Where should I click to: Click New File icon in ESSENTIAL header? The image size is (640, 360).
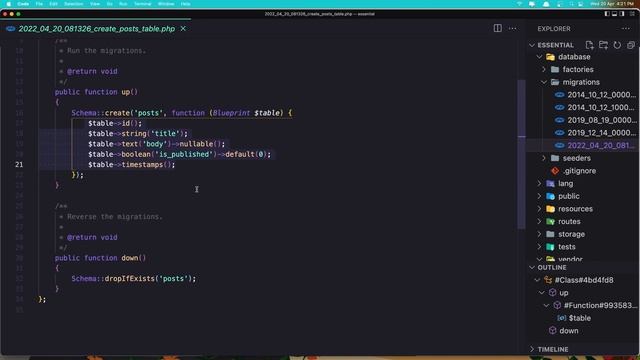click(x=589, y=45)
